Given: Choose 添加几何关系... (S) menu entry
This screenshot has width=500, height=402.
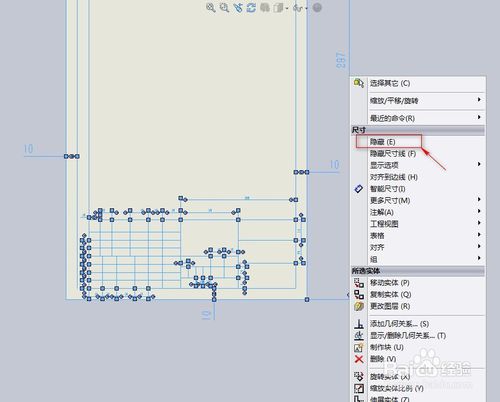Looking at the screenshot, I should click(x=399, y=324).
